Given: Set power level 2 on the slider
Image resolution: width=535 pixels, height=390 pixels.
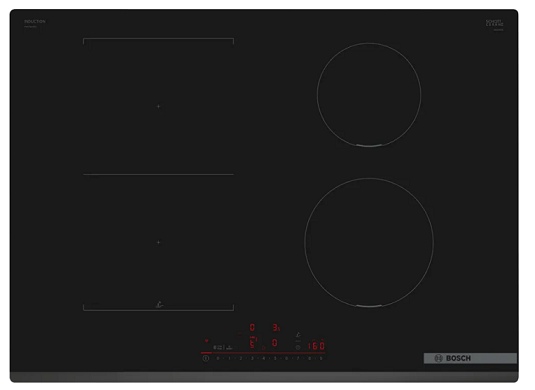Looking at the screenshot, I should 241,358.
